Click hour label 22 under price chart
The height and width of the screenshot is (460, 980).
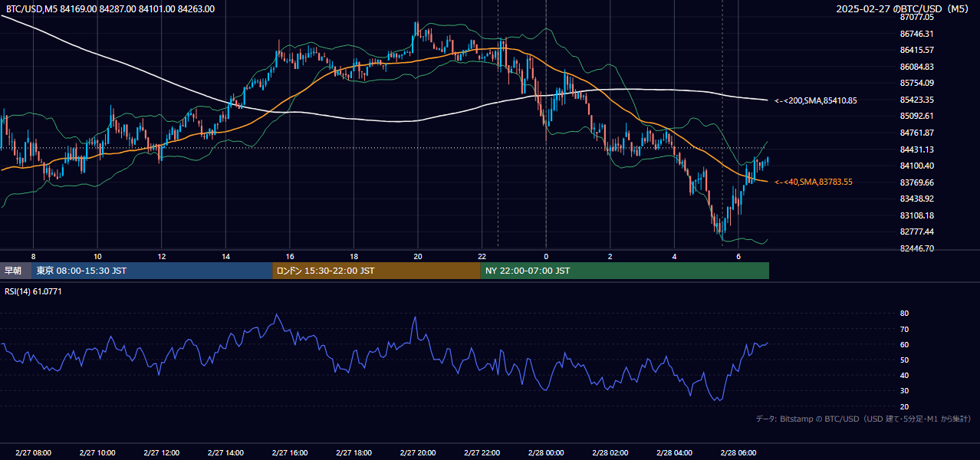tap(482, 256)
